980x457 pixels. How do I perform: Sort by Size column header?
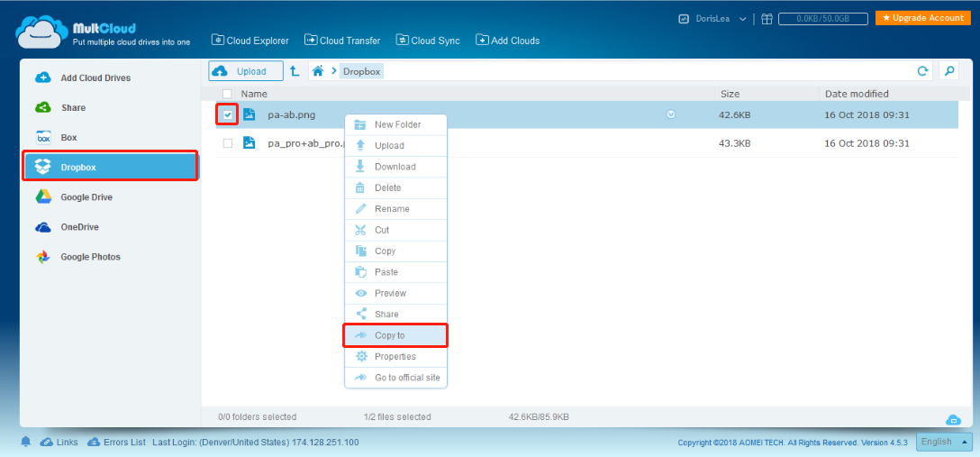coord(730,94)
